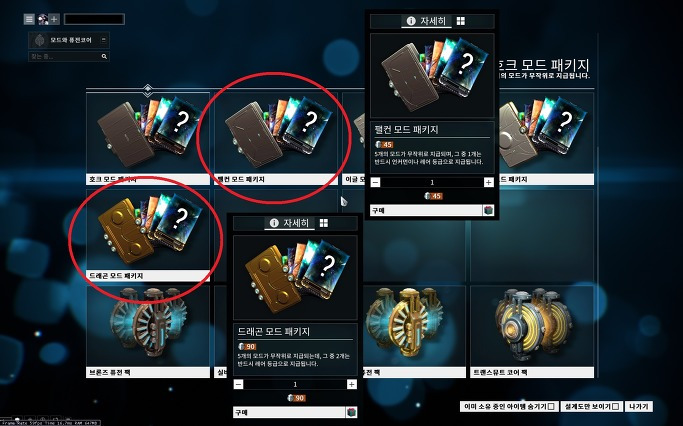Viewport: 683px width, 426px height.
Task: Click the plus icon beside the avatar
Action: click(54, 19)
